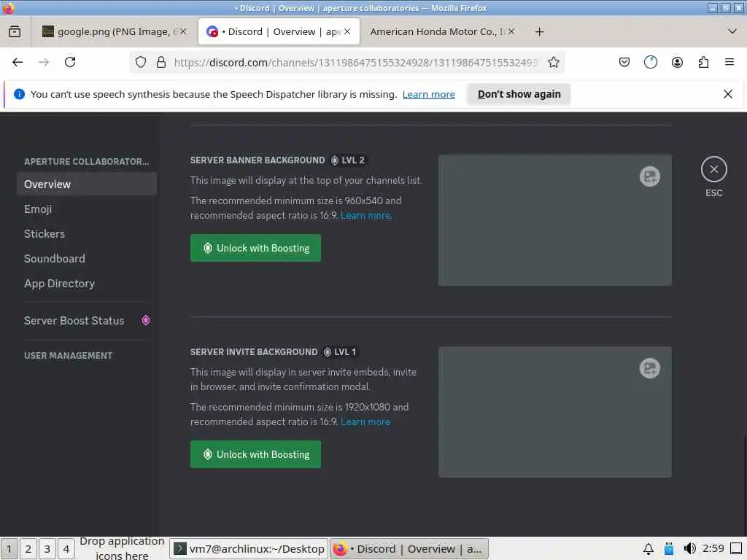Screen dimensions: 747x560
Task: Open a new browser tab
Action: coord(539,32)
